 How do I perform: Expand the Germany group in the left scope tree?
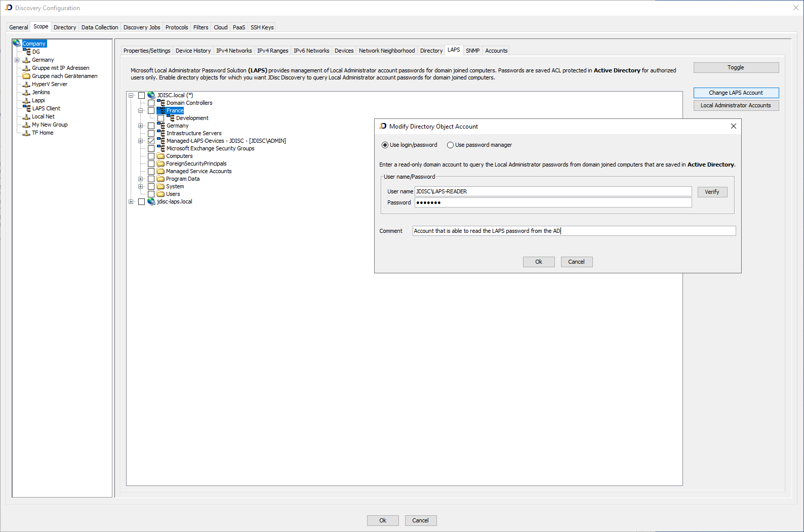[17, 60]
